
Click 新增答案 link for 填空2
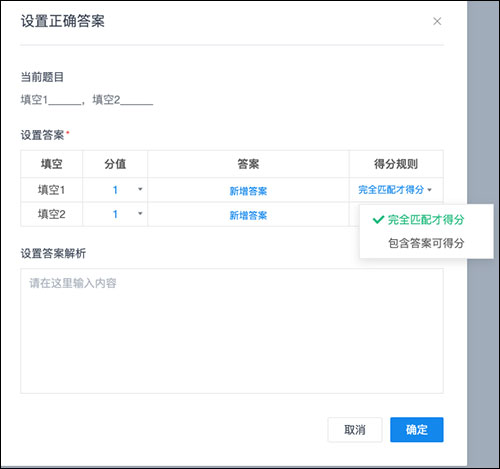point(248,215)
